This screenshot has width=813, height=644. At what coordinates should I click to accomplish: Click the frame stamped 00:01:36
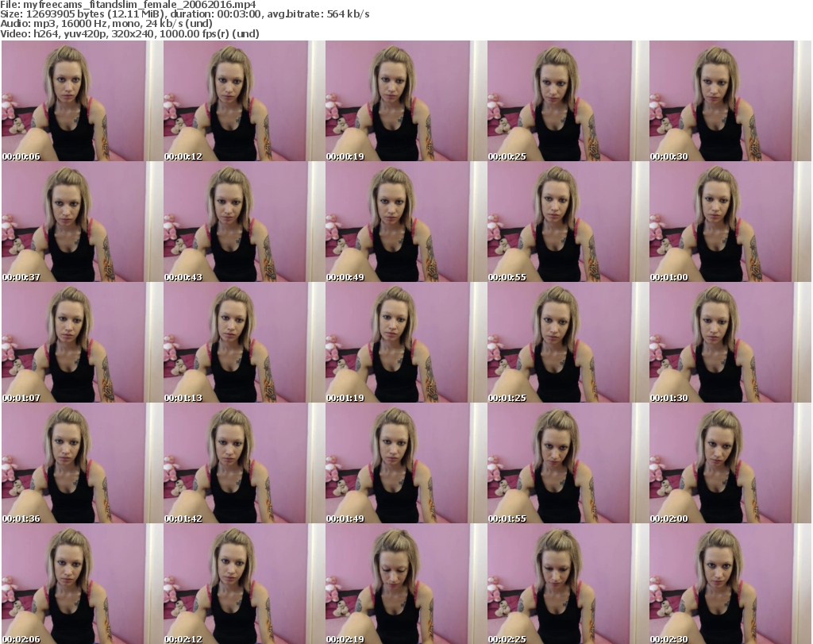click(83, 463)
